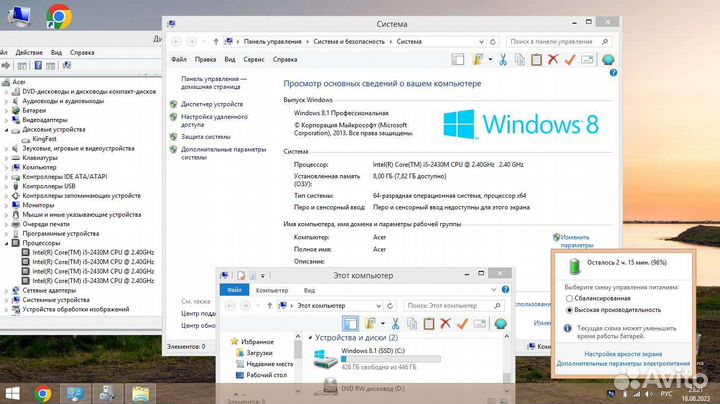Open Сервис menu in Система window
The image size is (720, 404).
click(x=254, y=60)
